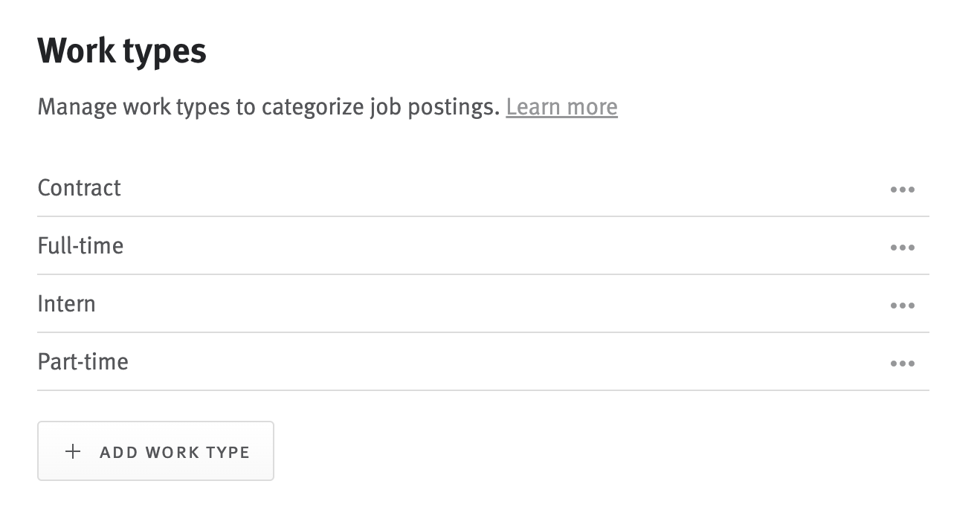Click the Intern work type label
The height and width of the screenshot is (510, 980).
[x=66, y=304]
